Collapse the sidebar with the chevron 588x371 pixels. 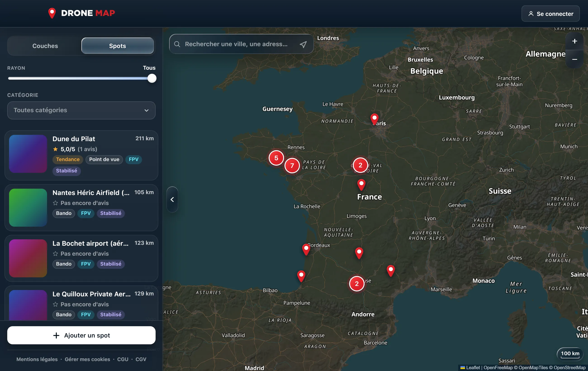(172, 200)
